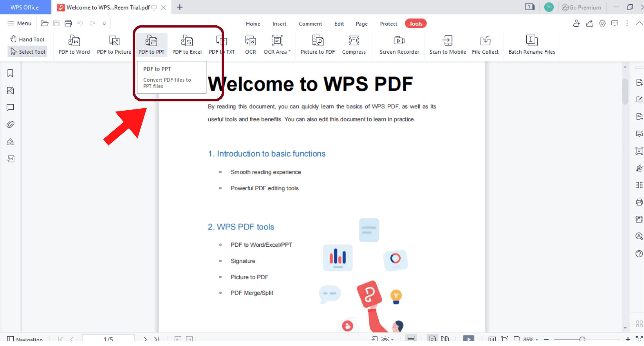Image resolution: width=644 pixels, height=346 pixels.
Task: Select the PDF to PPT tool
Action: click(151, 45)
